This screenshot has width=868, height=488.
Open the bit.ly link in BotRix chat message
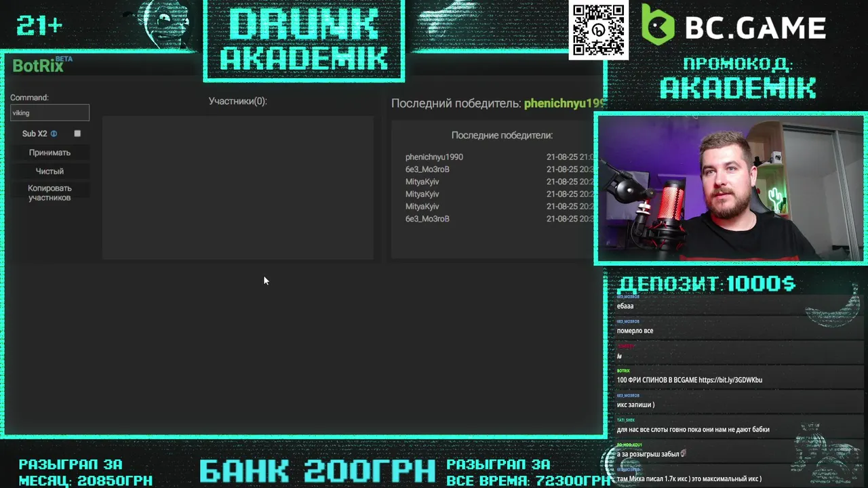click(730, 380)
